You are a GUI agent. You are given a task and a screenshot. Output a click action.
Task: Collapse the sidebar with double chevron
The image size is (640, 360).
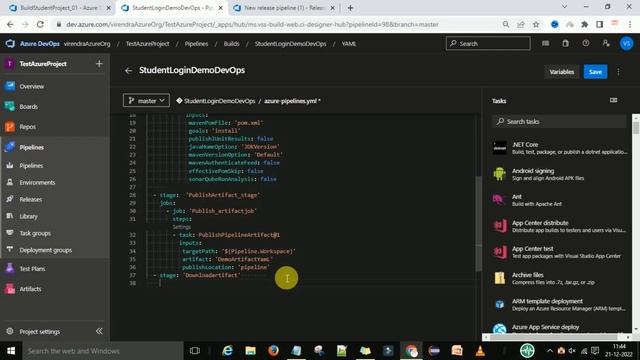(99, 331)
